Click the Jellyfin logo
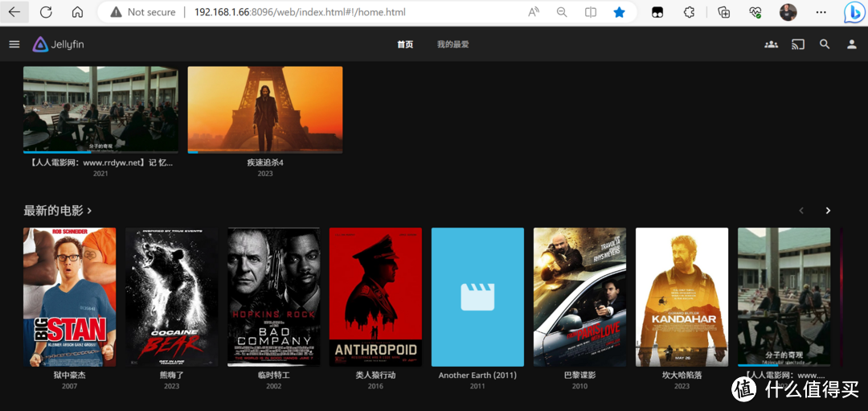 (58, 44)
